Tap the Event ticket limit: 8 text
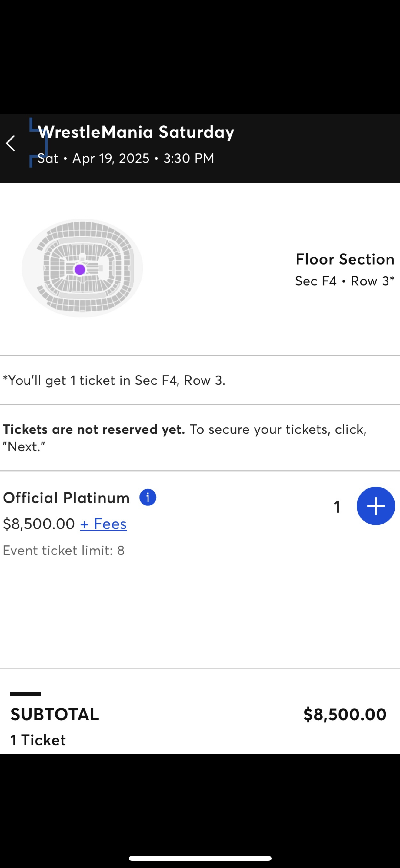The image size is (400, 868). click(x=64, y=550)
